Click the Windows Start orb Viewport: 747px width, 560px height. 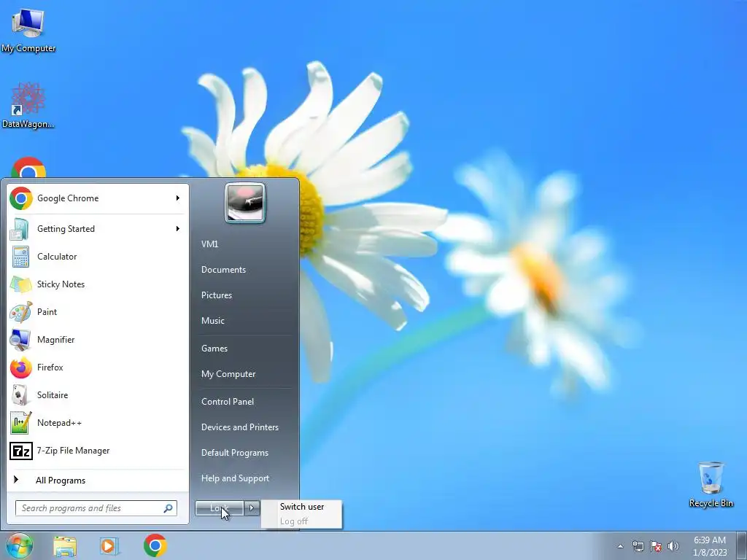tap(20, 545)
